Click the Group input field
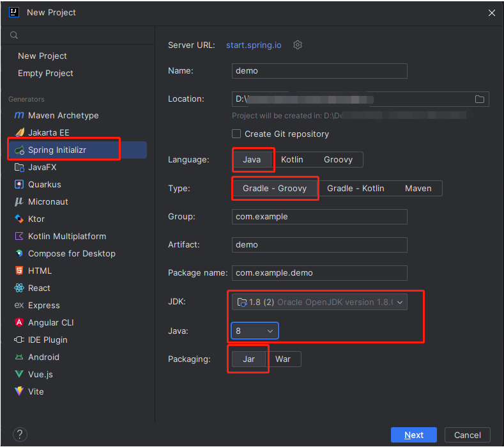 point(319,217)
